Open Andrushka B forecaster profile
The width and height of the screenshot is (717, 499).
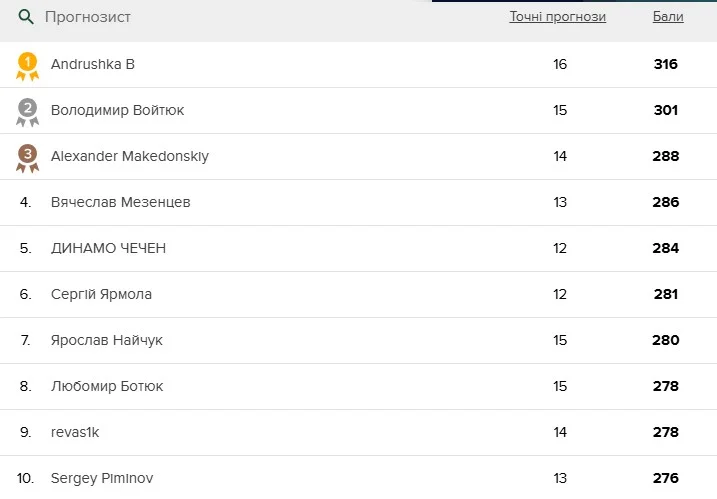pyautogui.click(x=93, y=64)
